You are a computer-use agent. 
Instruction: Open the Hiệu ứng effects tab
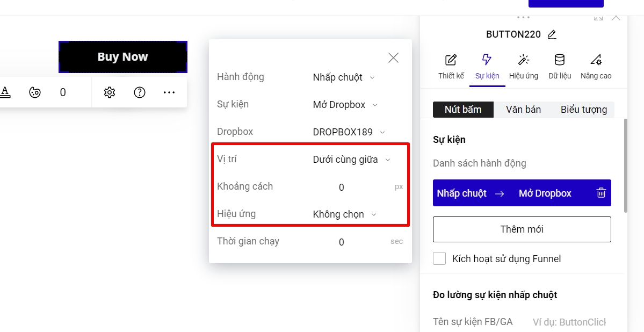(x=523, y=67)
